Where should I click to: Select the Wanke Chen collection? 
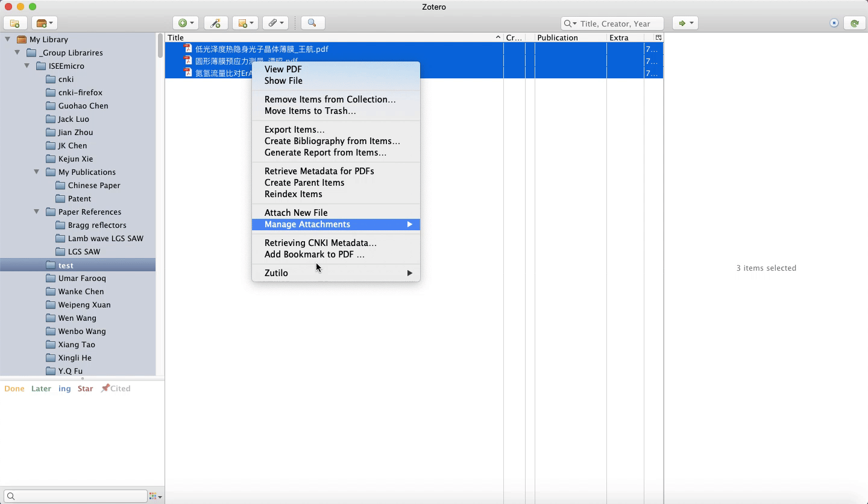(81, 291)
